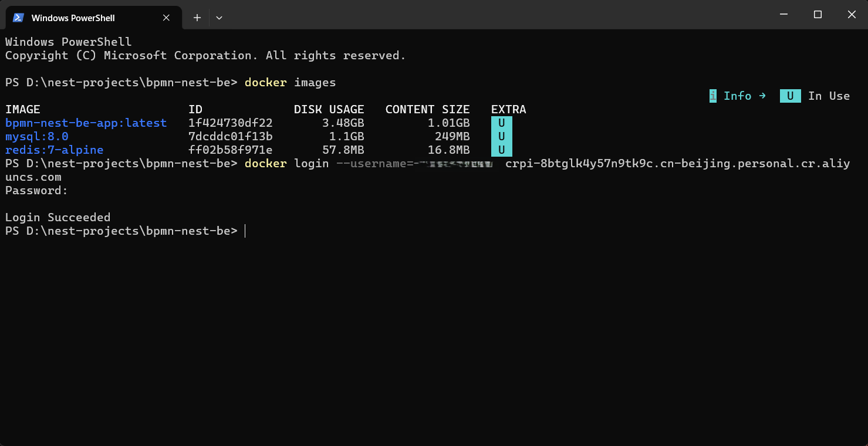Click the "In Use" legend text
868x446 pixels.
click(x=829, y=96)
